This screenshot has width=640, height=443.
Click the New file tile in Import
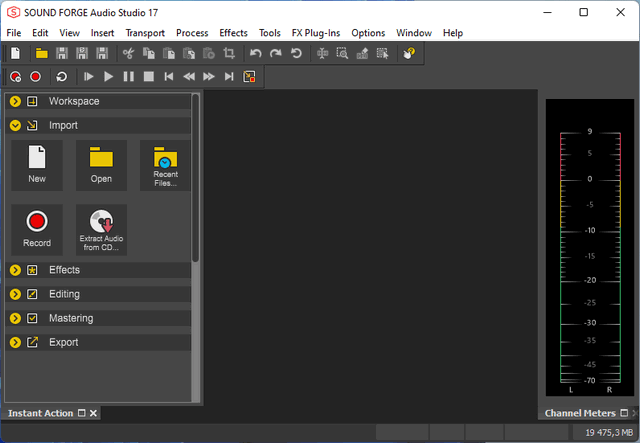37,165
